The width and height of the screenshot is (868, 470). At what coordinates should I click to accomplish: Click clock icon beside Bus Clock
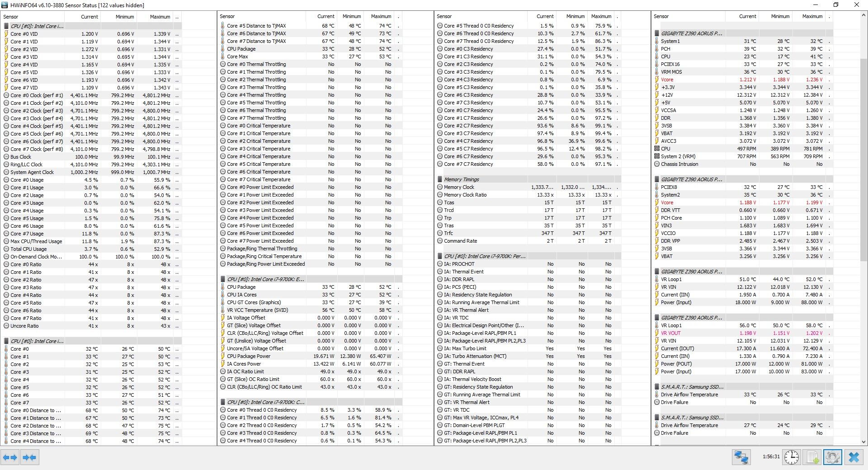pyautogui.click(x=6, y=157)
